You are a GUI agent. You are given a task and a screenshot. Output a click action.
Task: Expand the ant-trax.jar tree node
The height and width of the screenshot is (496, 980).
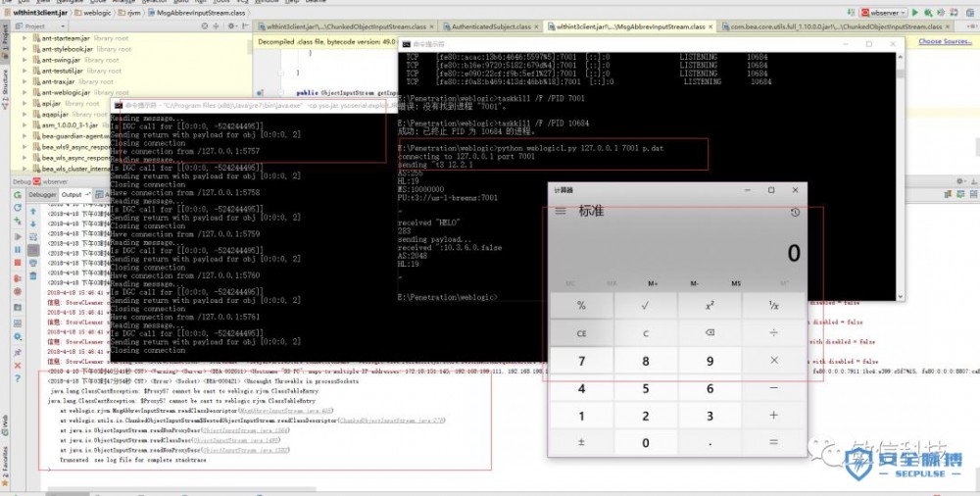coord(24,81)
